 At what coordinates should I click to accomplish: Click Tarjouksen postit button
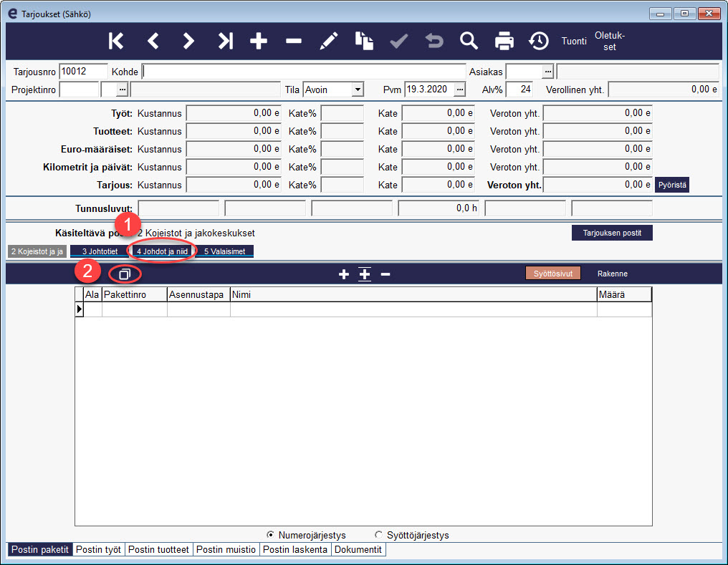click(x=612, y=233)
